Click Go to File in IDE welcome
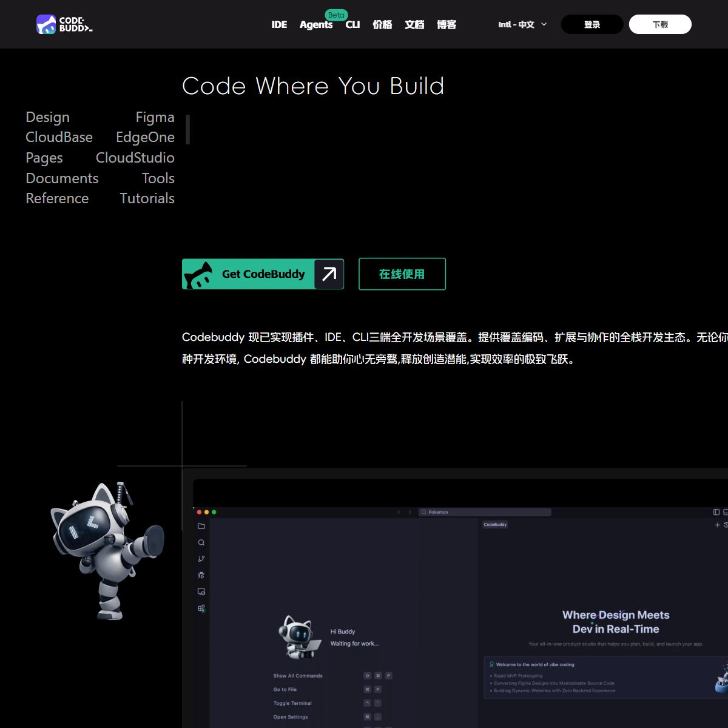This screenshot has width=728, height=728. [x=285, y=690]
